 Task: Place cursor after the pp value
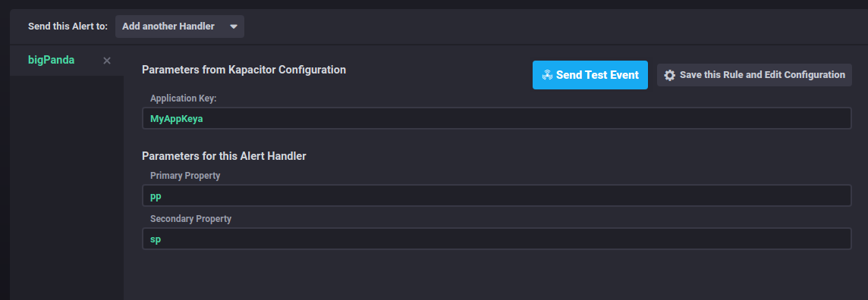coord(162,196)
